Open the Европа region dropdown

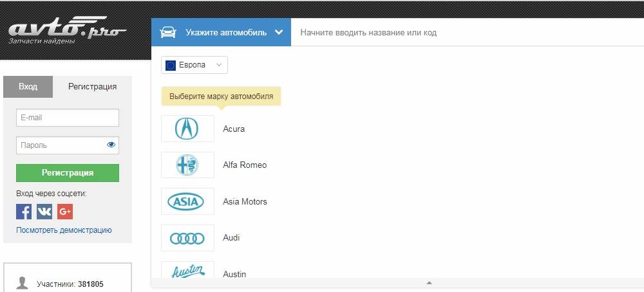pyautogui.click(x=194, y=65)
